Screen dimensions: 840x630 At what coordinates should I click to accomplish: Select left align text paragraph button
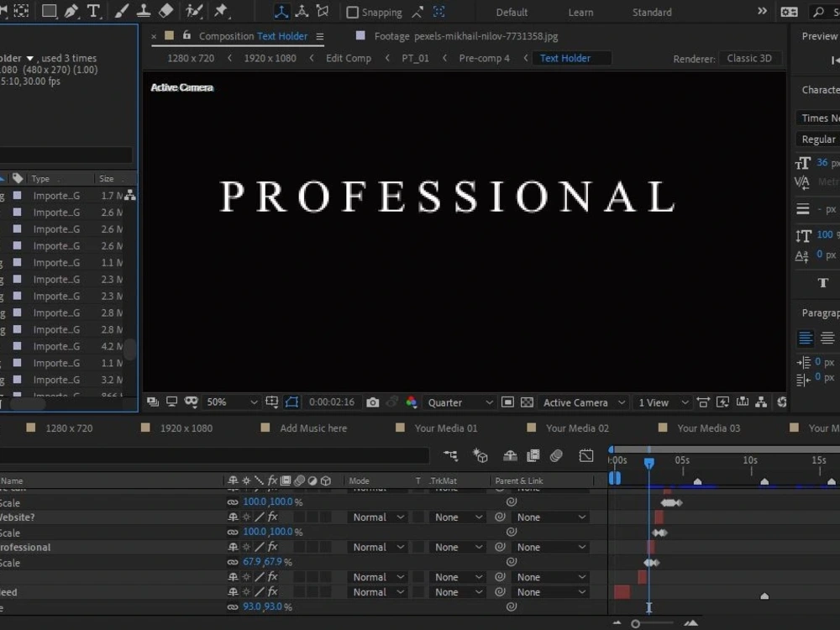click(x=806, y=338)
